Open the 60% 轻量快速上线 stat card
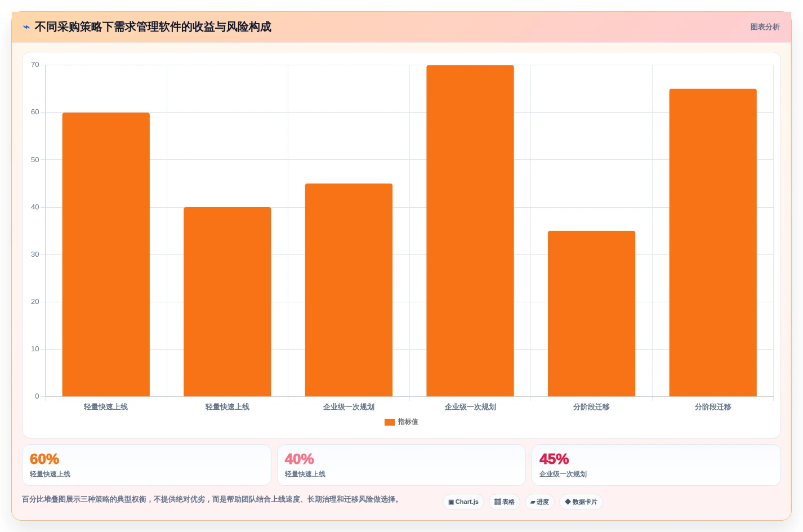 pos(146,465)
